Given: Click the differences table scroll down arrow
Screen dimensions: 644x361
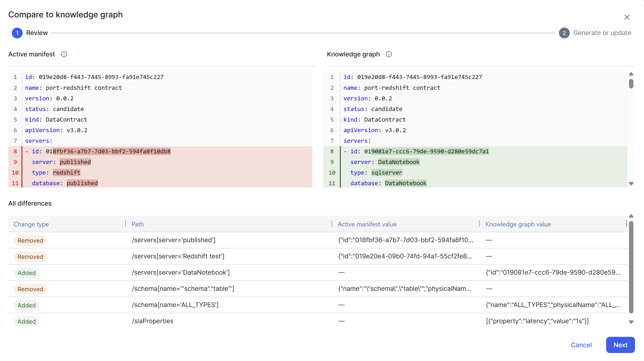Looking at the screenshot, I should point(631,322).
